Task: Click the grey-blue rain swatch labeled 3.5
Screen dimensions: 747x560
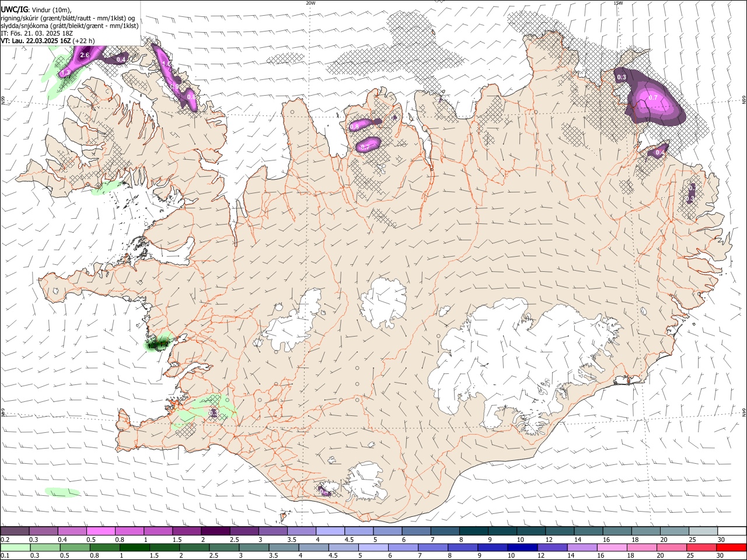Action: 283,547
